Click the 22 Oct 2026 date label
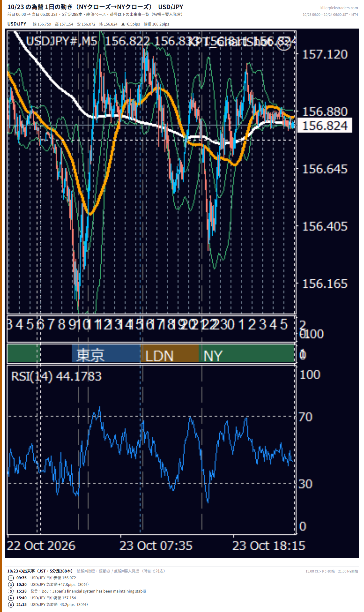 coord(41,546)
